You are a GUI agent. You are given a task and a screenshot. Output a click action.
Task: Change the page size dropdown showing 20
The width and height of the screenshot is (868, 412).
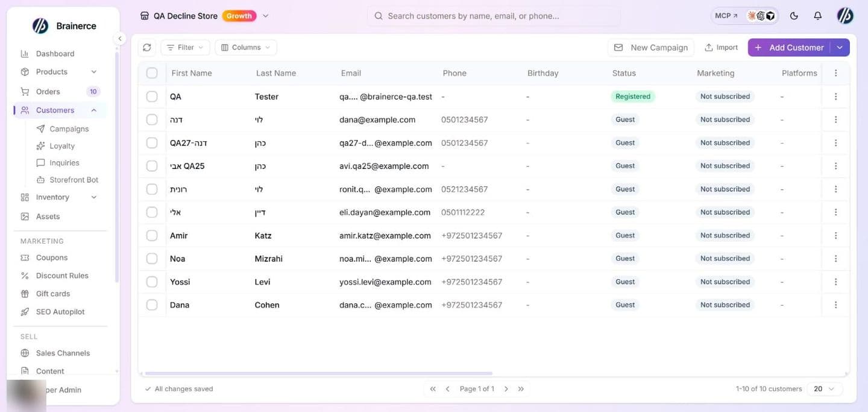825,389
